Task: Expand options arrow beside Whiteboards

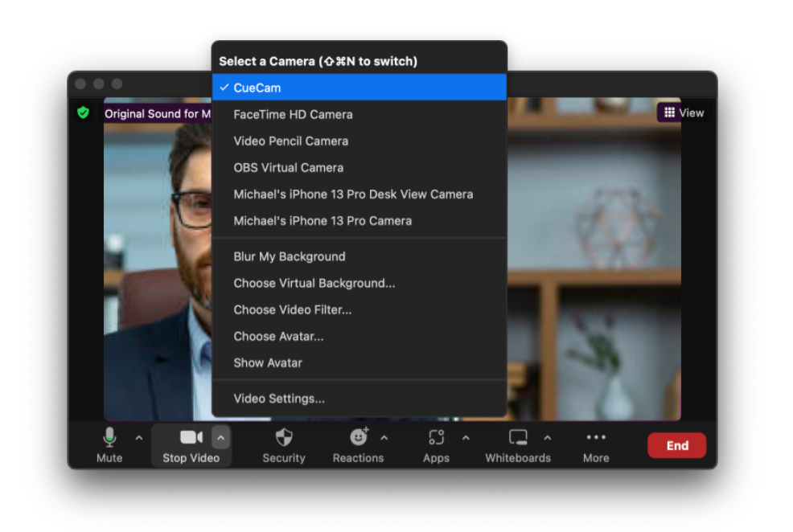Action: point(547,438)
